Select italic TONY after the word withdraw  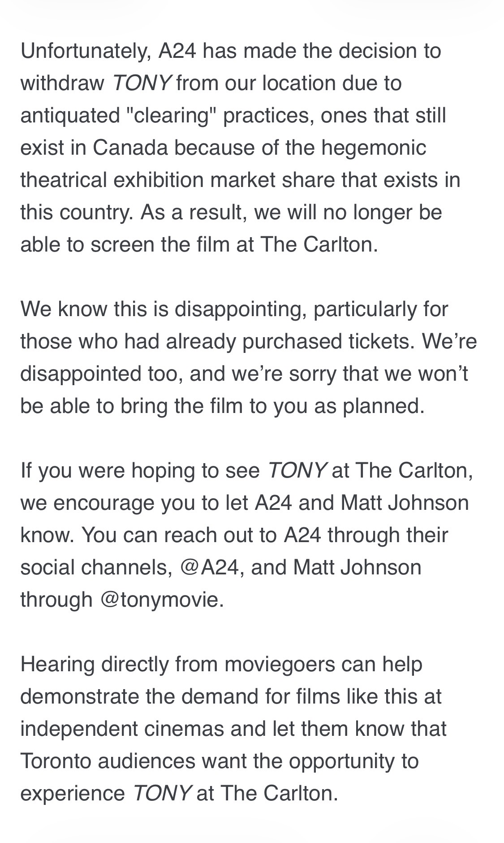coord(142,83)
